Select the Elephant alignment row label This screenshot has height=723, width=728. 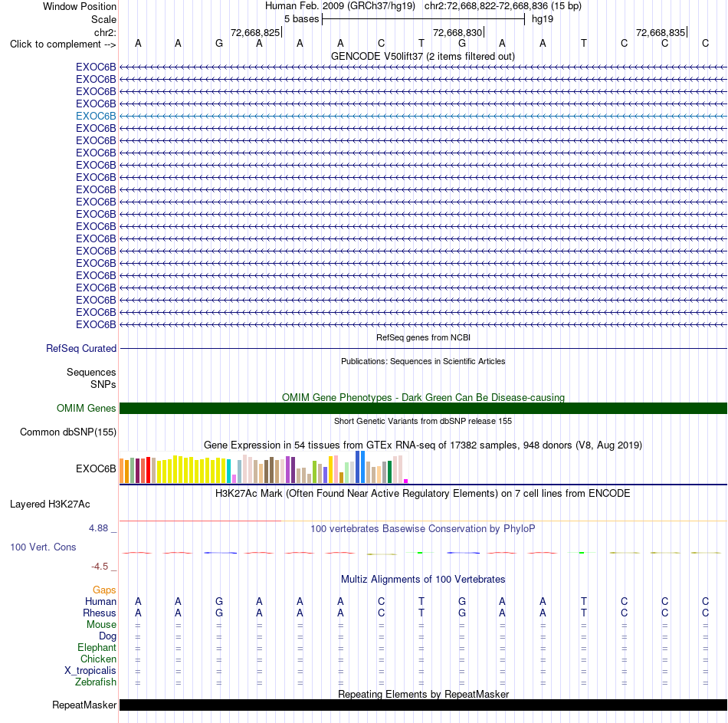pyautogui.click(x=97, y=648)
